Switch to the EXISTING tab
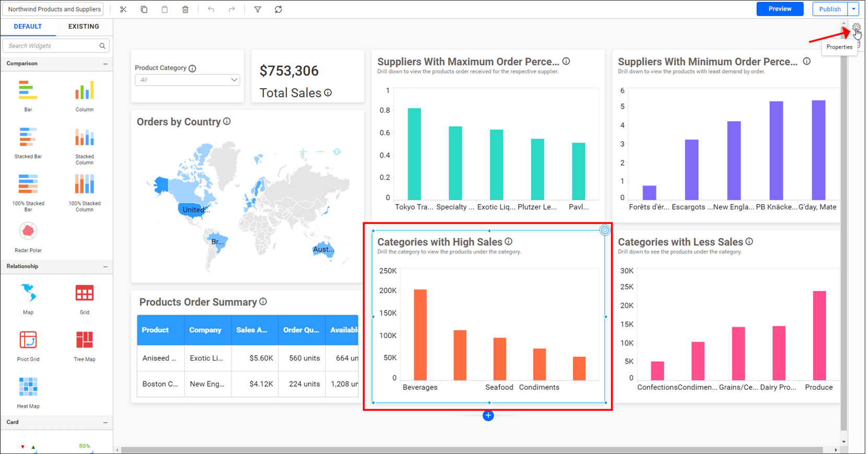868x454 pixels. (84, 27)
